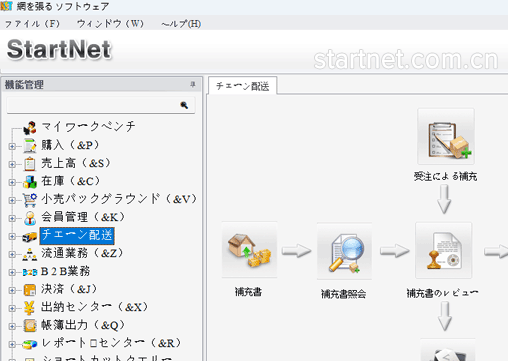Click the 購入 document icon

30,146
